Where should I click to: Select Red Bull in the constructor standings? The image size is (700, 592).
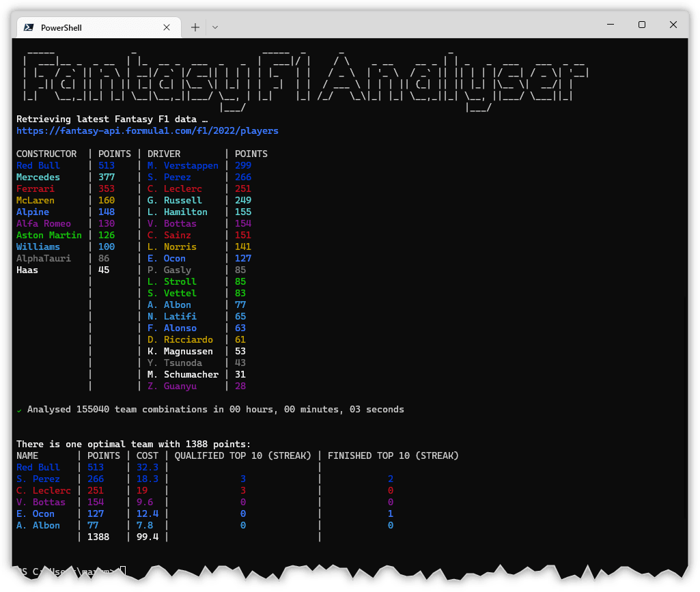coord(38,165)
